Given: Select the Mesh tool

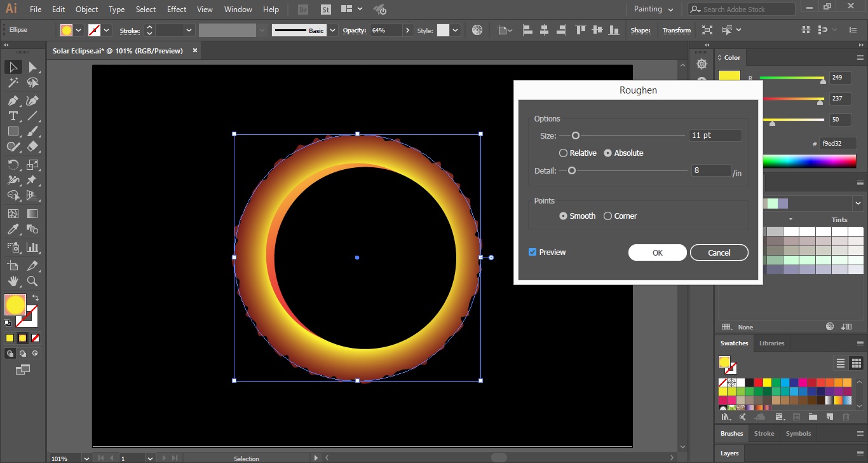Looking at the screenshot, I should pos(13,213).
